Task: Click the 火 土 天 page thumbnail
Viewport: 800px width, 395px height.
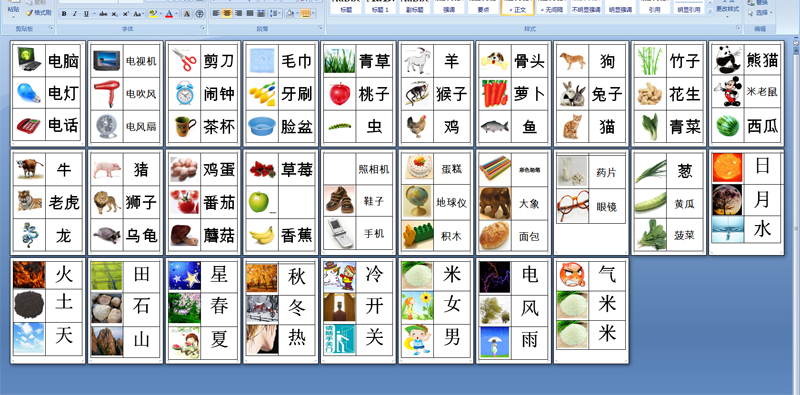Action: [x=48, y=311]
